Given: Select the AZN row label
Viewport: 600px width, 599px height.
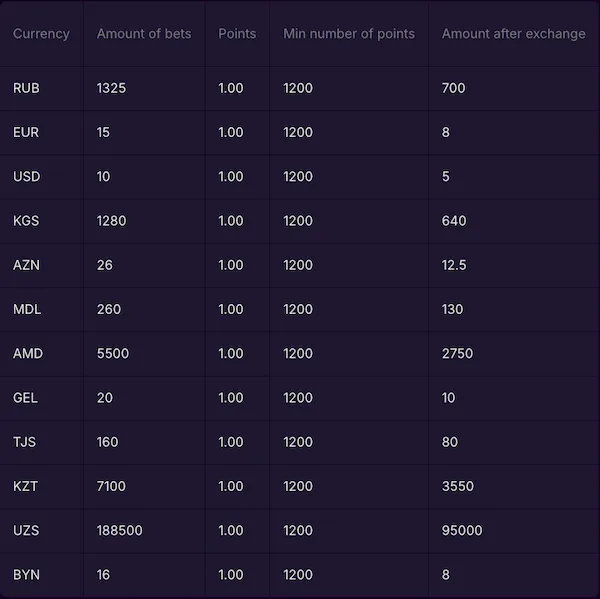Looking at the screenshot, I should coord(26,265).
